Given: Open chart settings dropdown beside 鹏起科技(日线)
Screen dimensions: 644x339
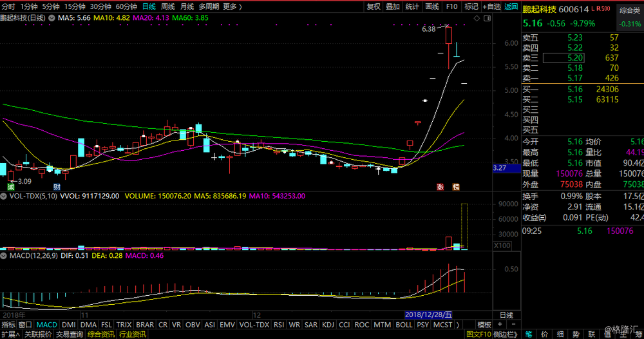Looking at the screenshot, I should (52, 18).
